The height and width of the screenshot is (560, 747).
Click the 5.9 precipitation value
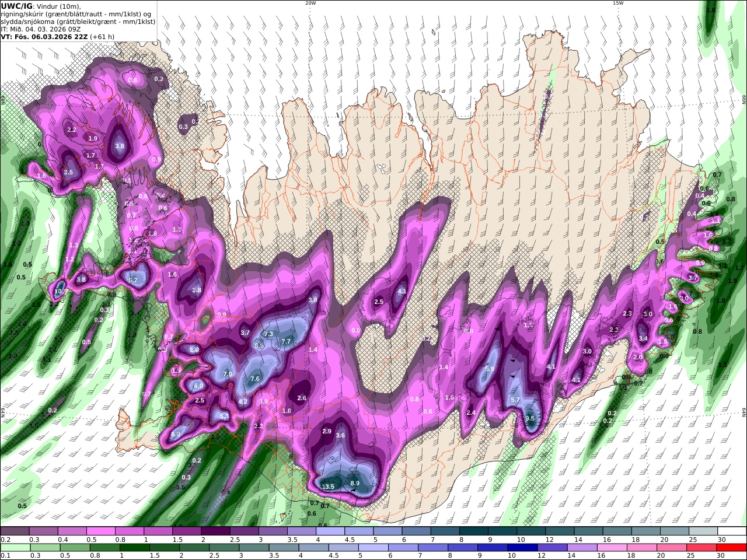[490, 369]
